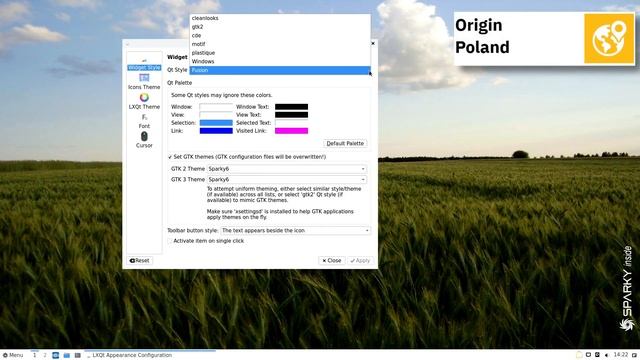
Task: Choose the highlighted Fusion style option
Action: 280,70
